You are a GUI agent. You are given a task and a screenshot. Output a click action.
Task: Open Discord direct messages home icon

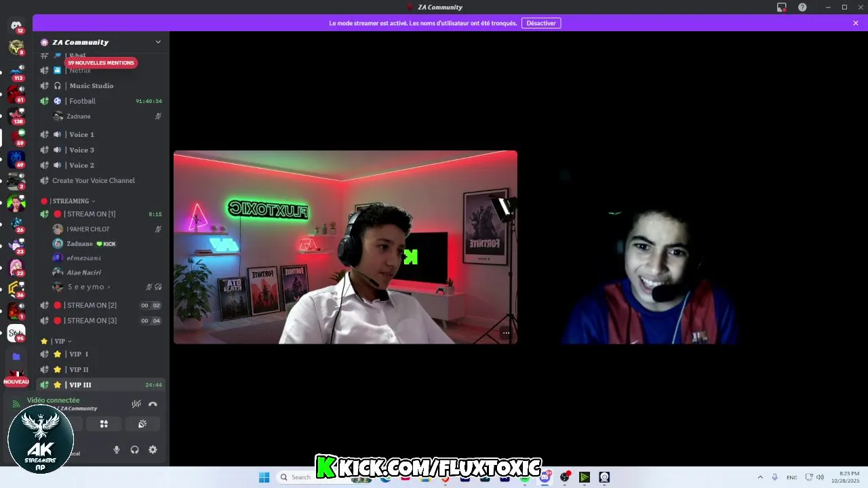pos(16,26)
